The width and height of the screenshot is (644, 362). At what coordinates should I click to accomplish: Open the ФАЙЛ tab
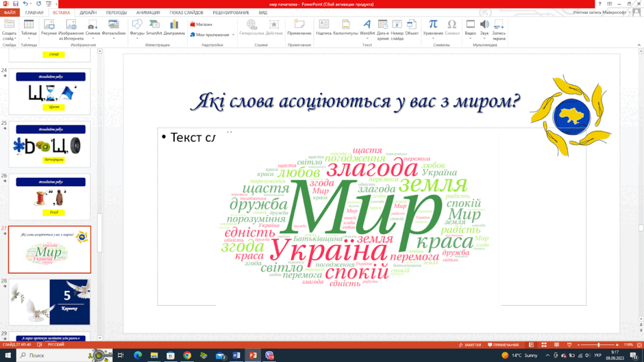10,13
